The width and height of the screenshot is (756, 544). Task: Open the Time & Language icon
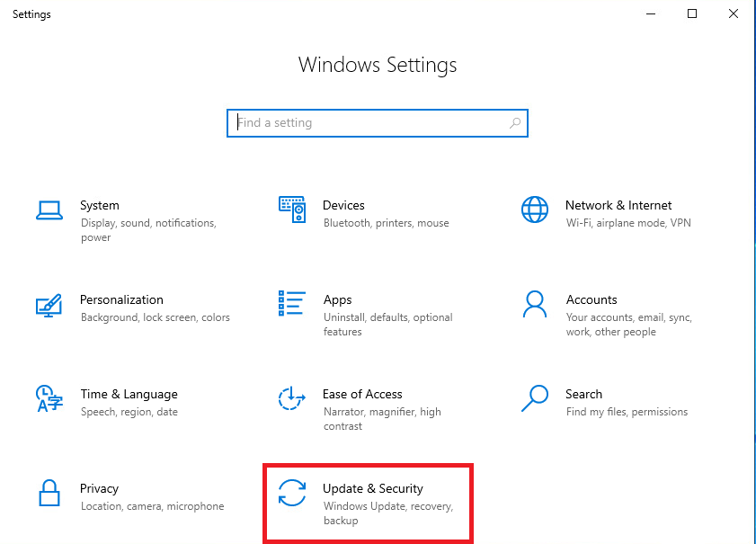pyautogui.click(x=49, y=398)
